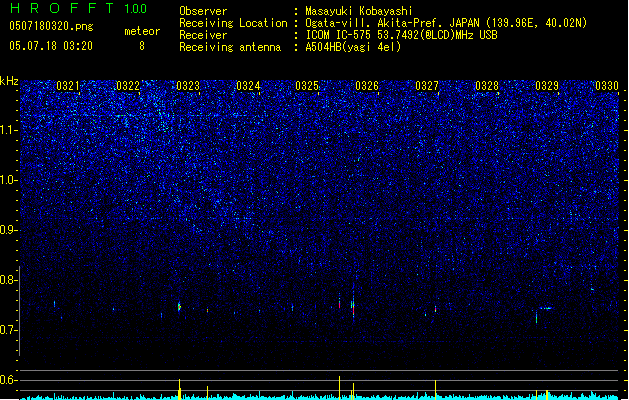This screenshot has height=400, width=629.
Task: Click the 1.1 kHz axis label
Action: 8,130
